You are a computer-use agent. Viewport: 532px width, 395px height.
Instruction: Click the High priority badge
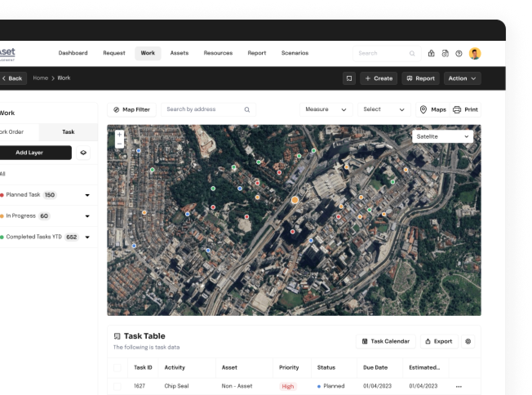(288, 386)
